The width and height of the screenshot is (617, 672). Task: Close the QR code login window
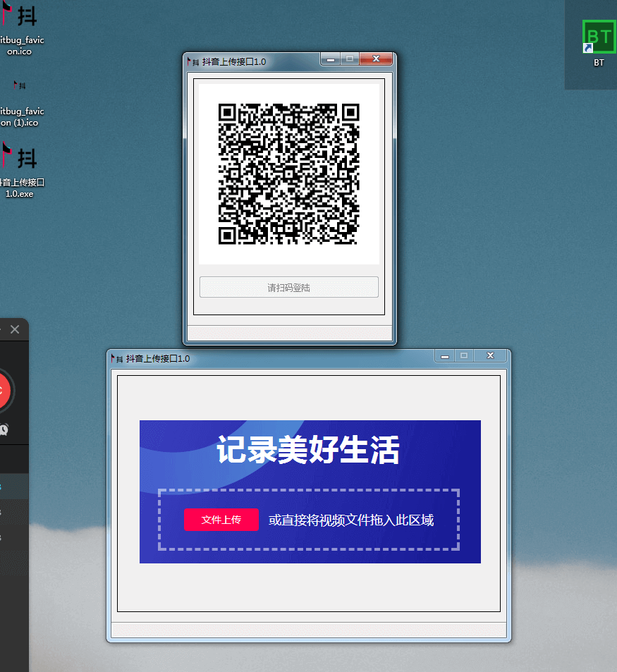376,59
